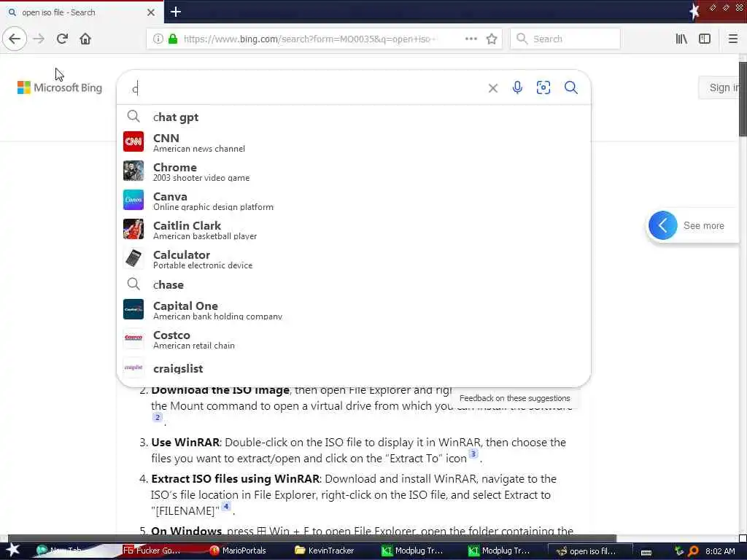Viewport: 747px width, 560px height.
Task: Click the 8:02 AM taskbar clock
Action: click(x=720, y=551)
